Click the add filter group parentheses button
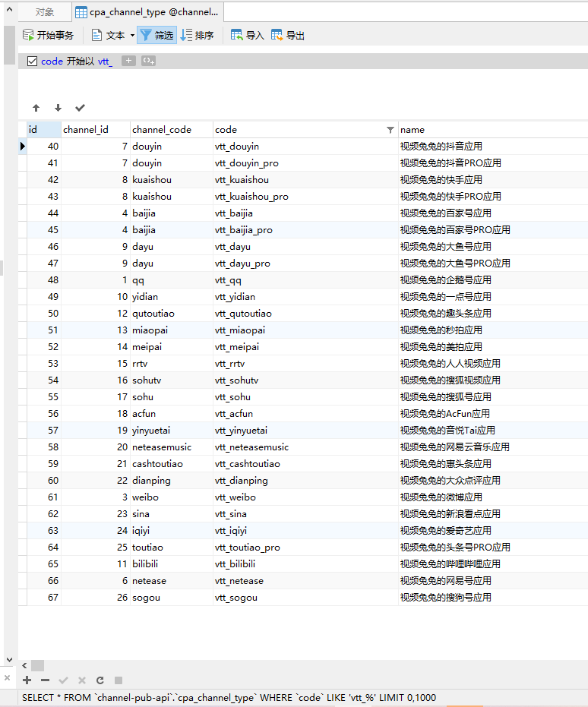Image resolution: width=588 pixels, height=707 pixels. (148, 62)
